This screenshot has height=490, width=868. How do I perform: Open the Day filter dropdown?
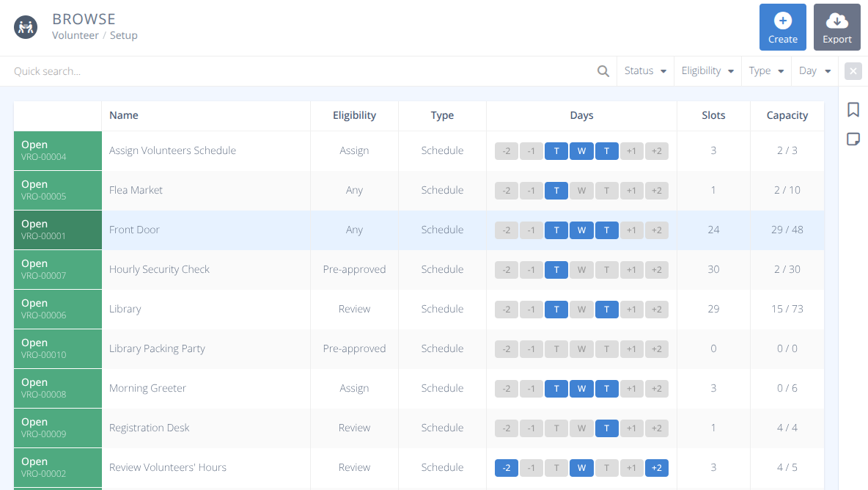point(814,71)
